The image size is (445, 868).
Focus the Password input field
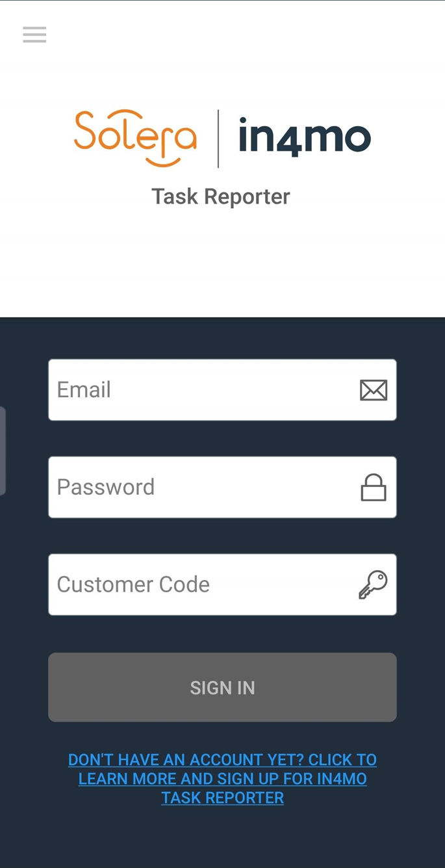pos(201,488)
